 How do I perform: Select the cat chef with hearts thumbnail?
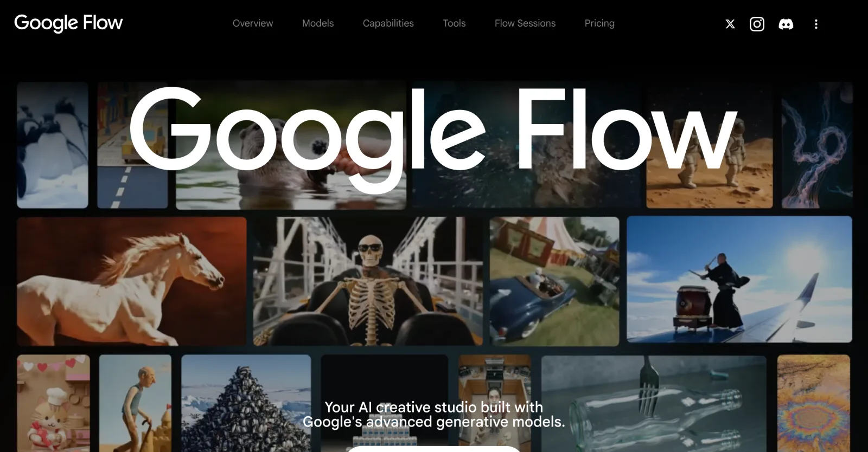pos(53,404)
